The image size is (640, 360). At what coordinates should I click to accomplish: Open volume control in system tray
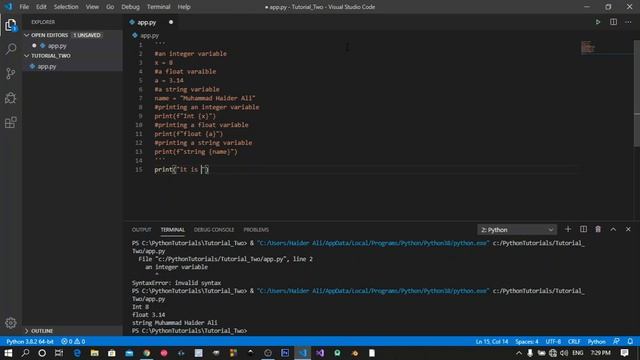tap(564, 353)
